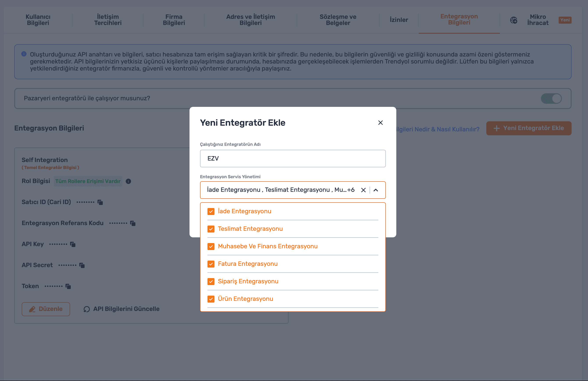Open the Mikro İhracat tab
This screenshot has width=588, height=381.
(538, 20)
